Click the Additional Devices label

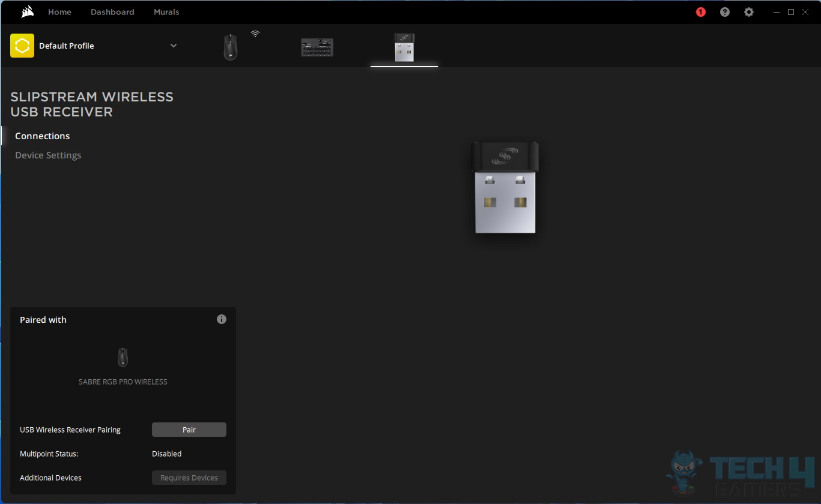point(50,478)
